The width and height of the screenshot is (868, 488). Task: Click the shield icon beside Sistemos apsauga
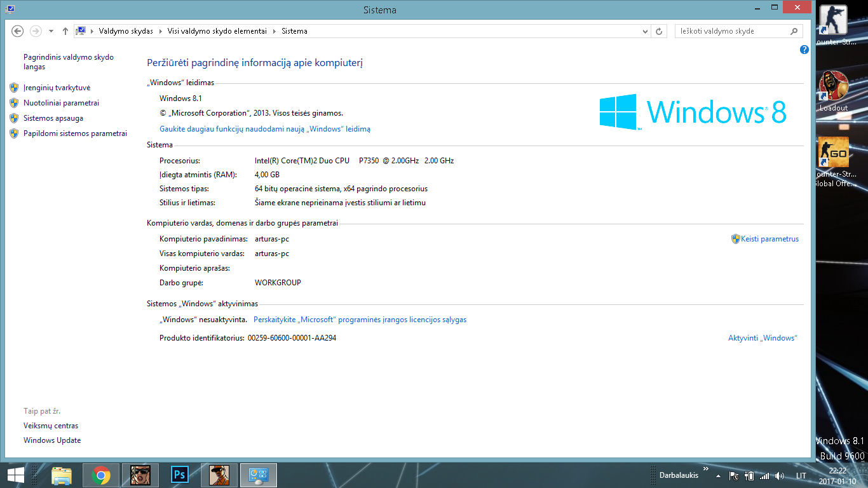pyautogui.click(x=14, y=118)
